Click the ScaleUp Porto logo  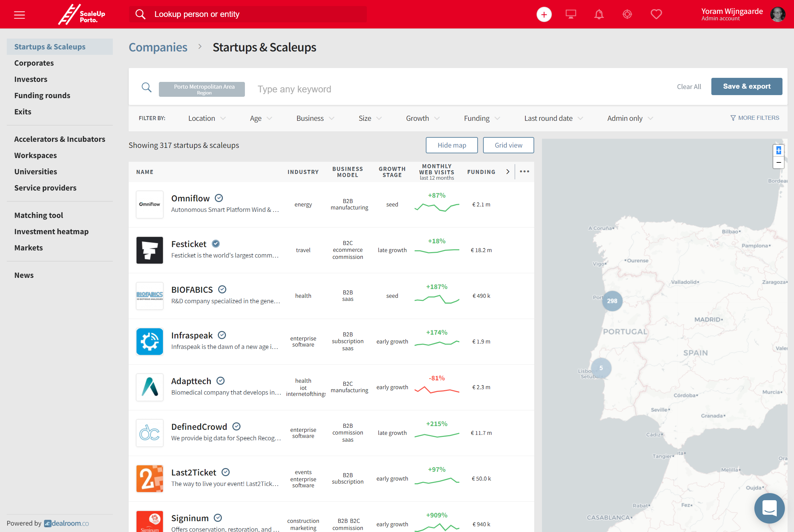[82, 15]
